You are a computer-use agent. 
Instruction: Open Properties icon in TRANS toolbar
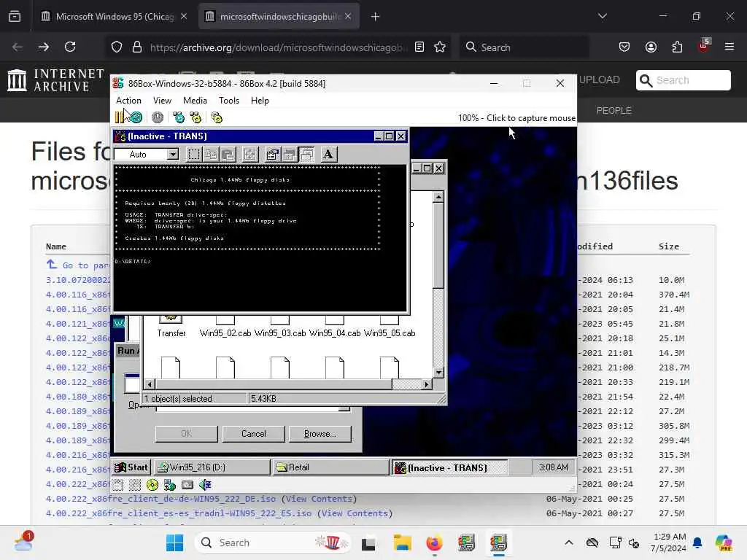(273, 155)
